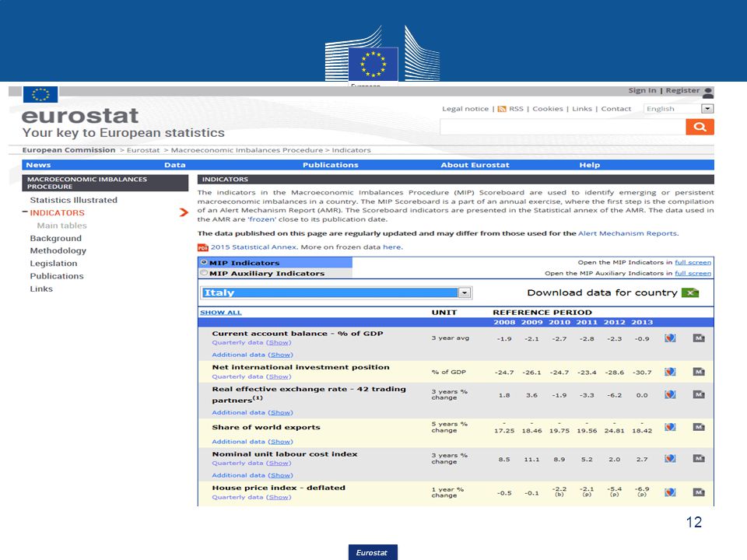Download country data via Excel icon
747x560 pixels.
[x=690, y=293]
